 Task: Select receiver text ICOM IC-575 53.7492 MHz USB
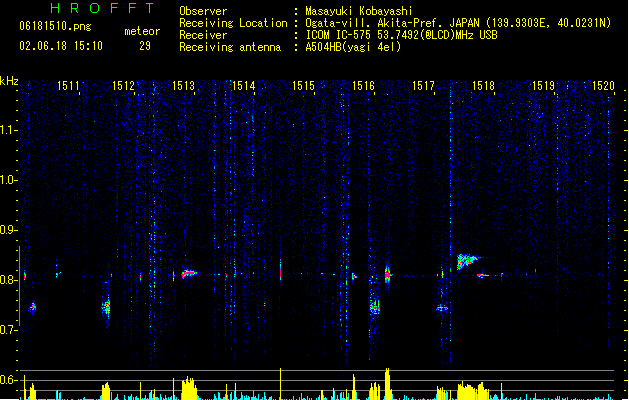402,35
